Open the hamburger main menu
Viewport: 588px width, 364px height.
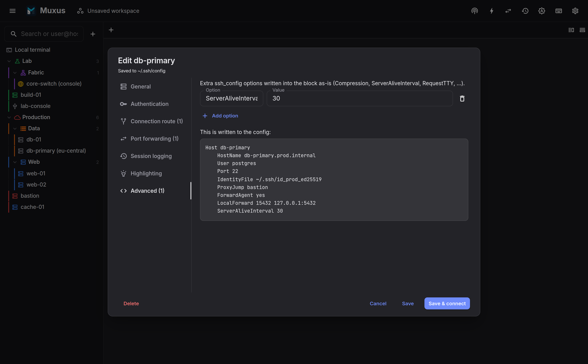coord(13,11)
